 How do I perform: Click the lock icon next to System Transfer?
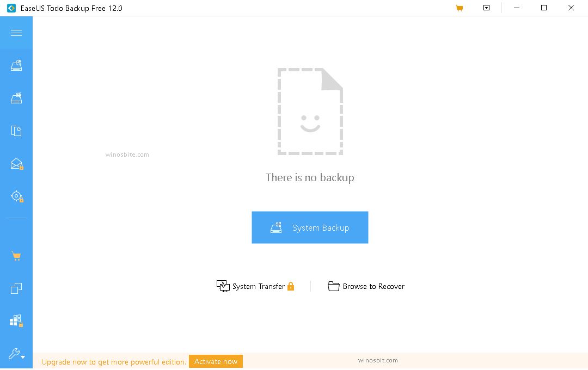291,286
